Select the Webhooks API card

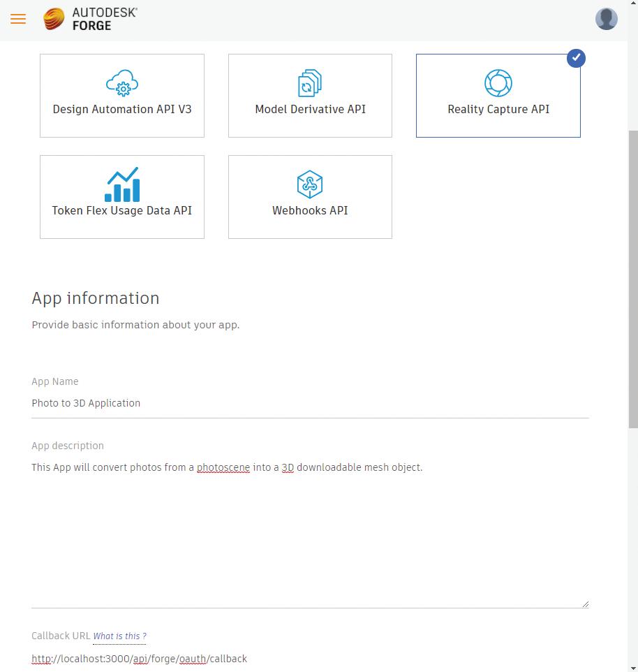pyautogui.click(x=310, y=197)
